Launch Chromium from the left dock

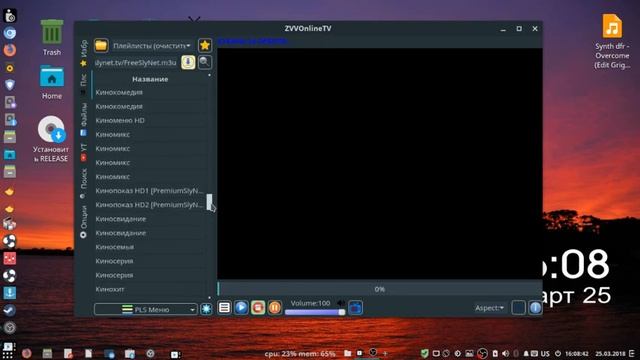click(10, 33)
